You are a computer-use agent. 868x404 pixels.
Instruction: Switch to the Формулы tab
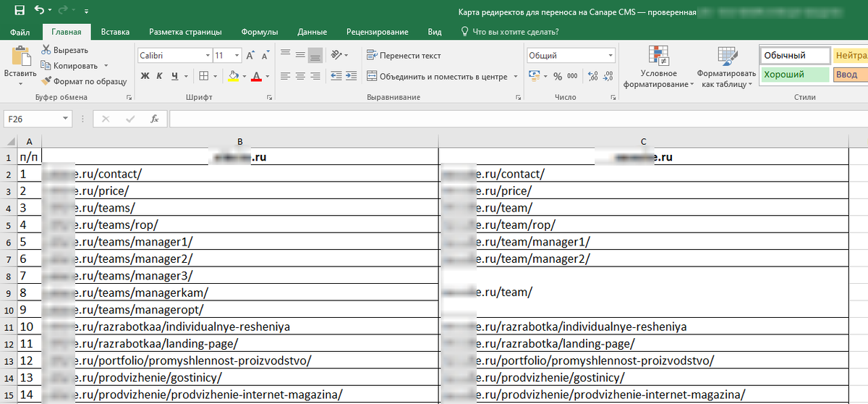[x=260, y=32]
